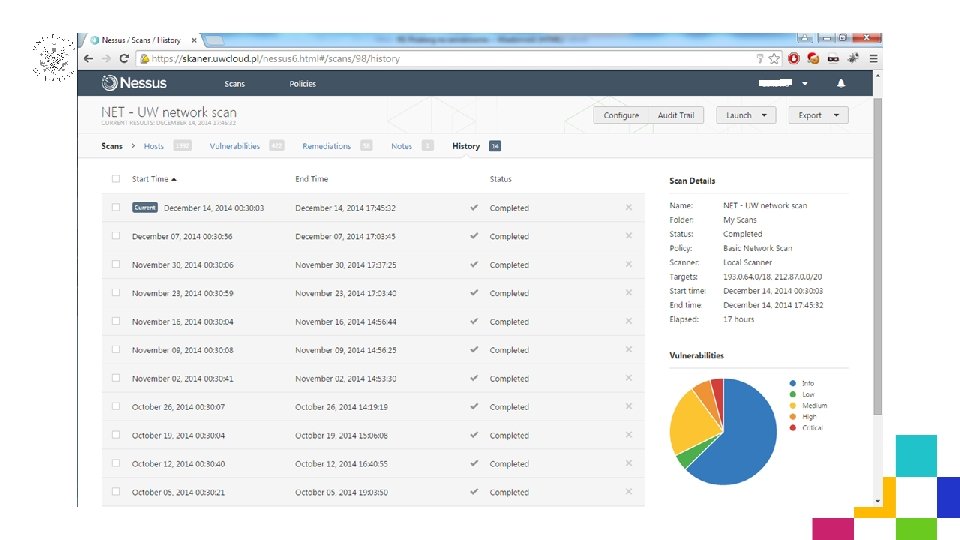The width and height of the screenshot is (960, 540).
Task: Click the "October 12, 2014 16:40:55" end time cell
Action: [341, 463]
